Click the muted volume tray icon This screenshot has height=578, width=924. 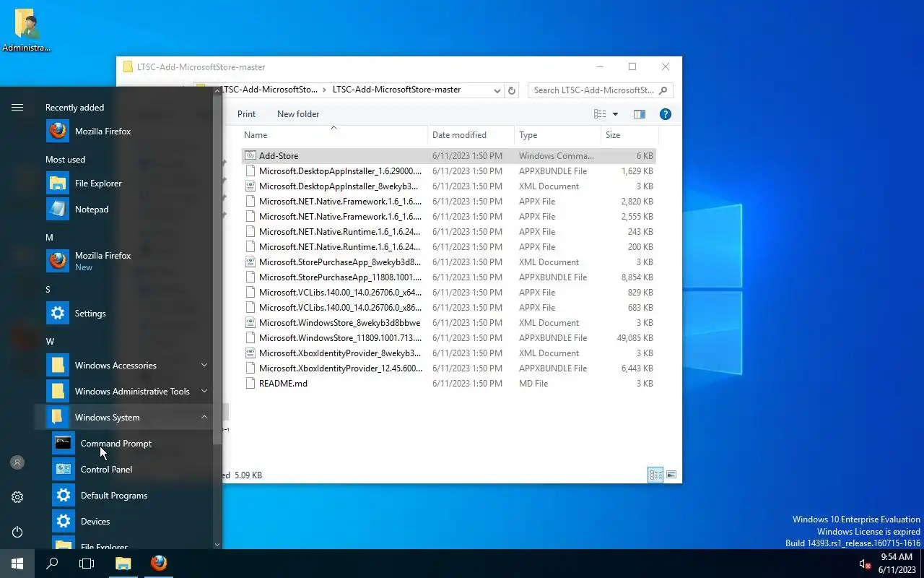(865, 564)
